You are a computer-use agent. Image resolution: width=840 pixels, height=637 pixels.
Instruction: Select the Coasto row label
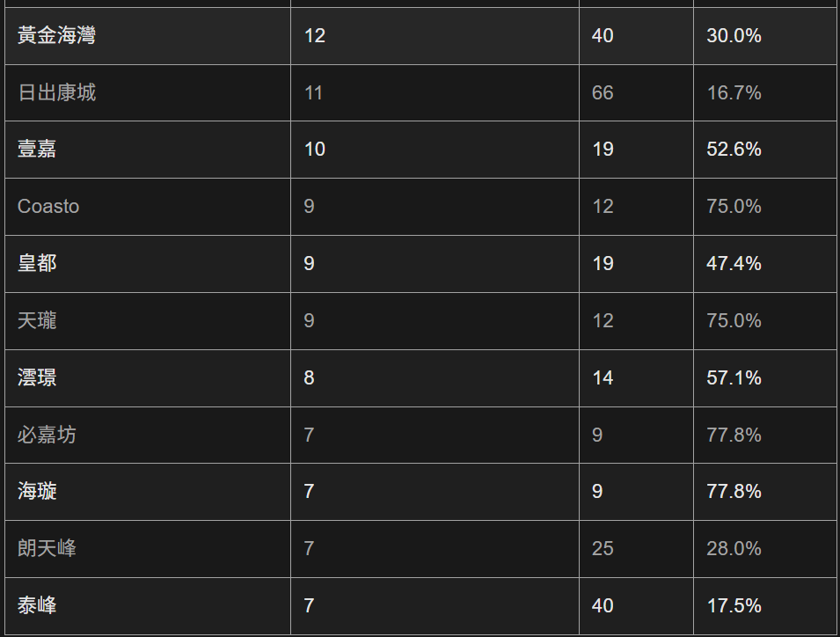48,207
